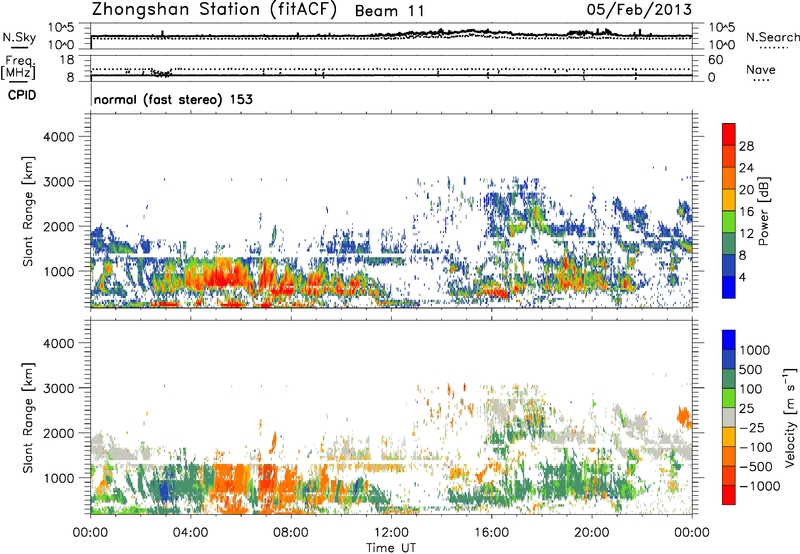The width and height of the screenshot is (800, 554).
Task: Click the 'N.Search' legend label
Action: [772, 37]
